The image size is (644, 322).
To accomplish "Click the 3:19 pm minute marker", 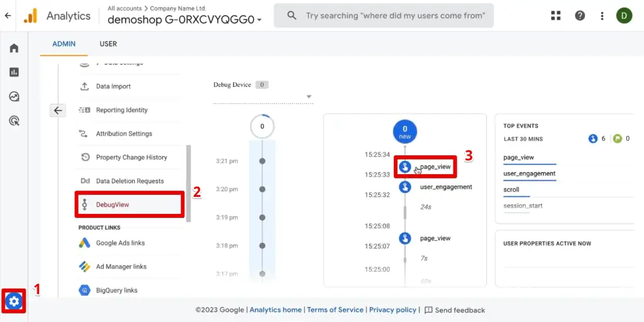I will (262, 217).
